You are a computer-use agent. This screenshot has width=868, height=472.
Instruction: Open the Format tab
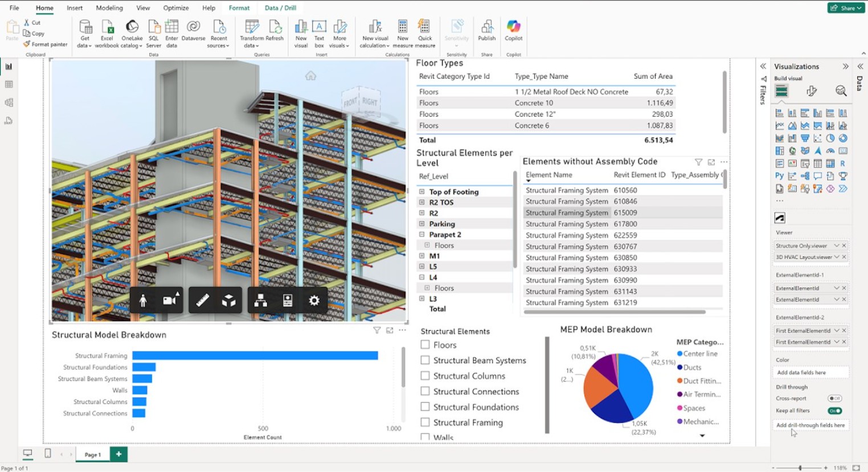click(239, 7)
